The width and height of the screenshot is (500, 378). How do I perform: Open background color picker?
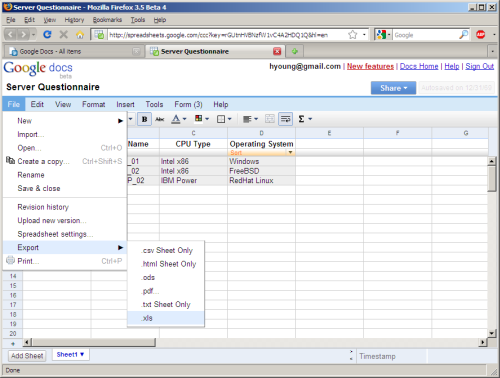198,119
